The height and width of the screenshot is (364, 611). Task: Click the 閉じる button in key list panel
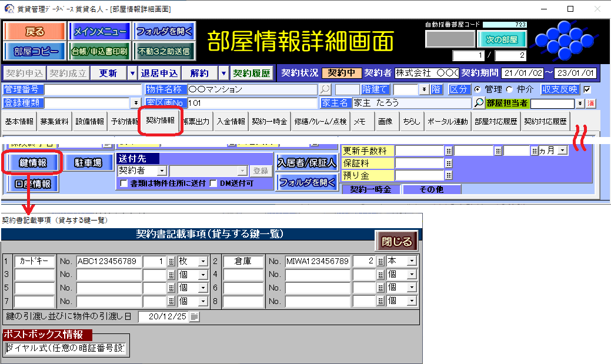point(397,241)
